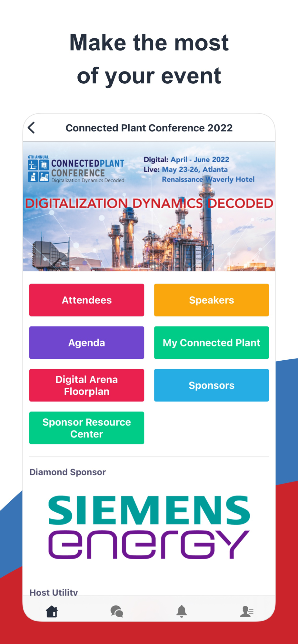This screenshot has height=644, width=298.
Task: Open the Speakers section
Action: [x=212, y=300]
